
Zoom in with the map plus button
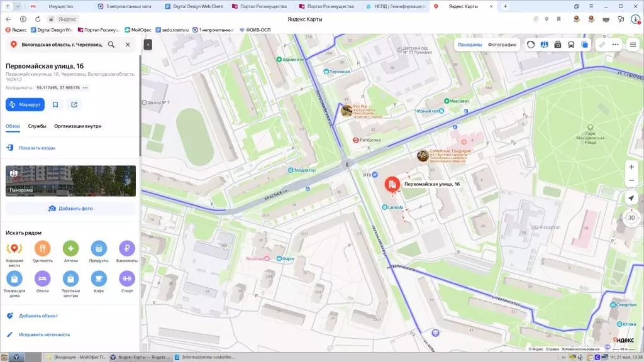tap(631, 167)
